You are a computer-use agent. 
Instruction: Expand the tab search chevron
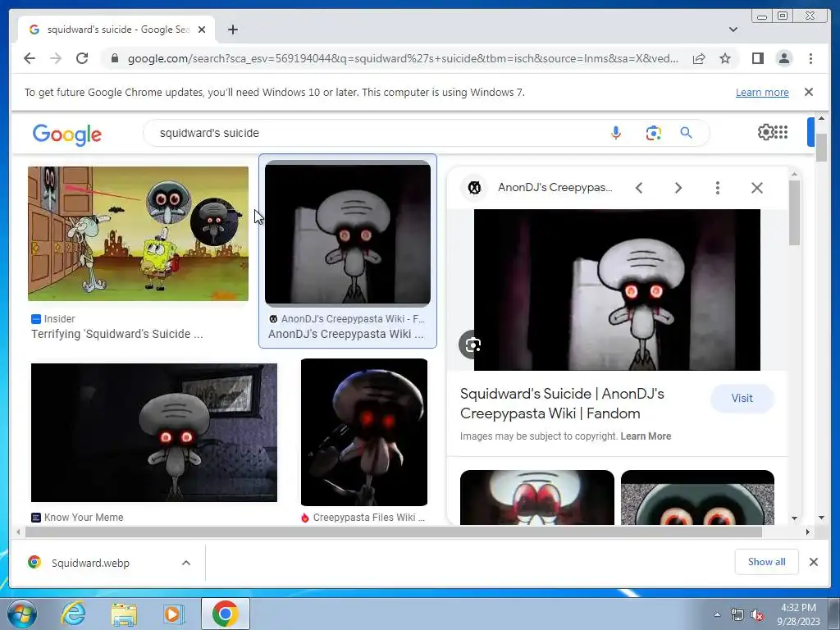(733, 30)
